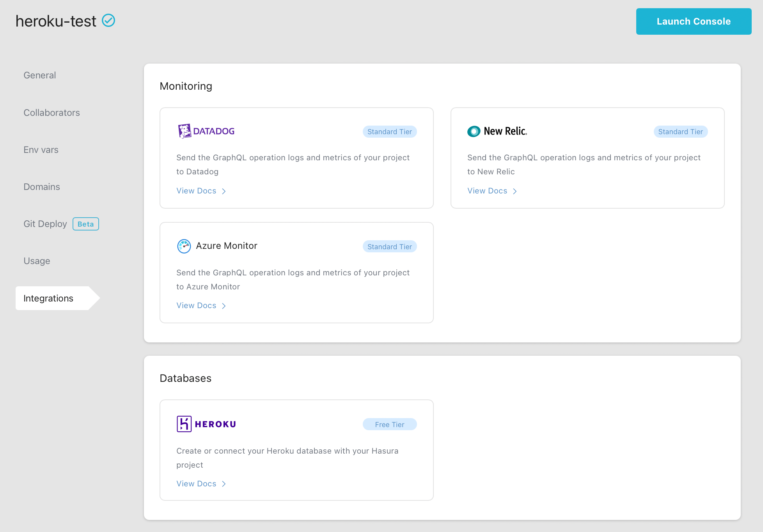Screen dimensions: 763x532
Task: Open View Docs under the Datadog integration
Action: pyautogui.click(x=196, y=191)
